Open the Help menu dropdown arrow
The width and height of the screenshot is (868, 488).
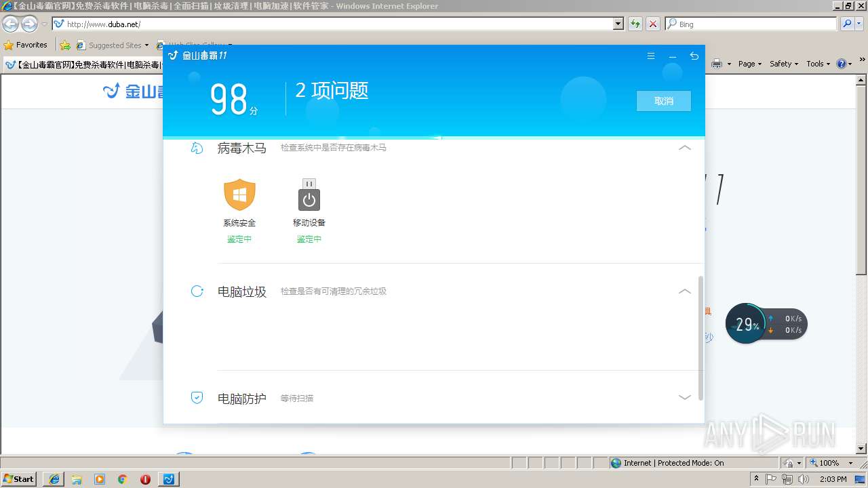tap(850, 64)
